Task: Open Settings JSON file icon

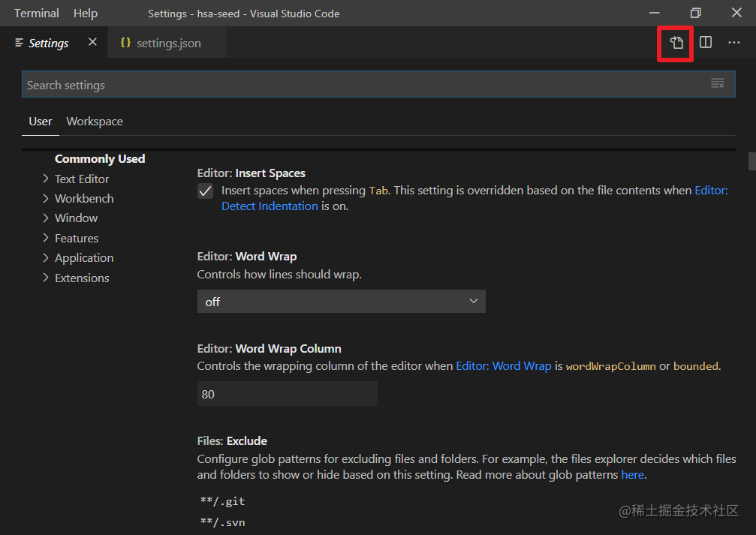Action: pos(676,43)
